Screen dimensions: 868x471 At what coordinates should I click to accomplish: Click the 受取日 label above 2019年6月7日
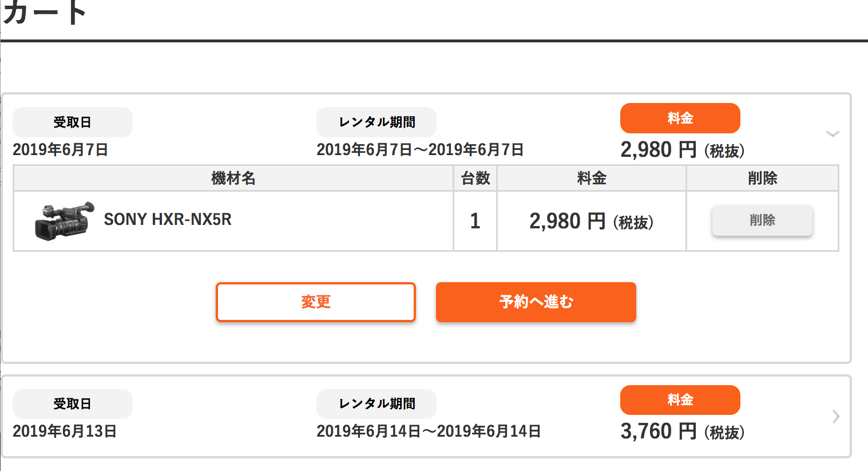pos(73,122)
